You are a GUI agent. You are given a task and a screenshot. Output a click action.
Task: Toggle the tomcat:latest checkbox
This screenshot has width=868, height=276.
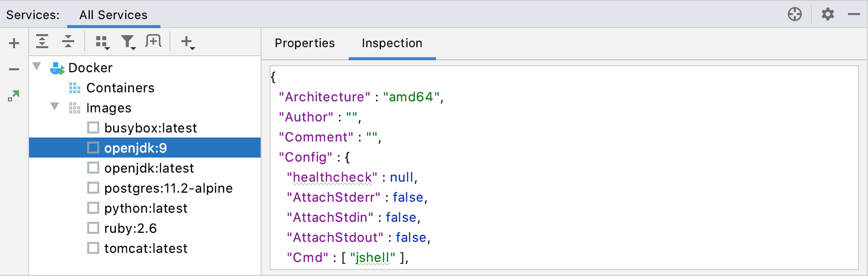point(93,248)
